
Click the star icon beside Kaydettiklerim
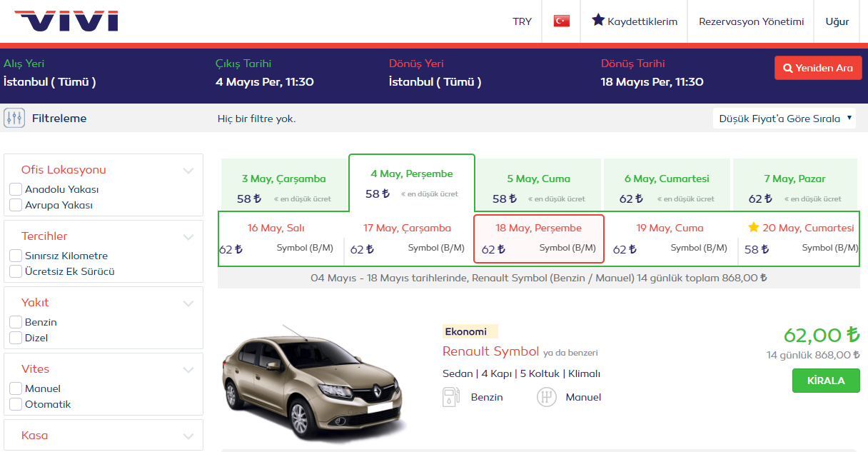(598, 20)
